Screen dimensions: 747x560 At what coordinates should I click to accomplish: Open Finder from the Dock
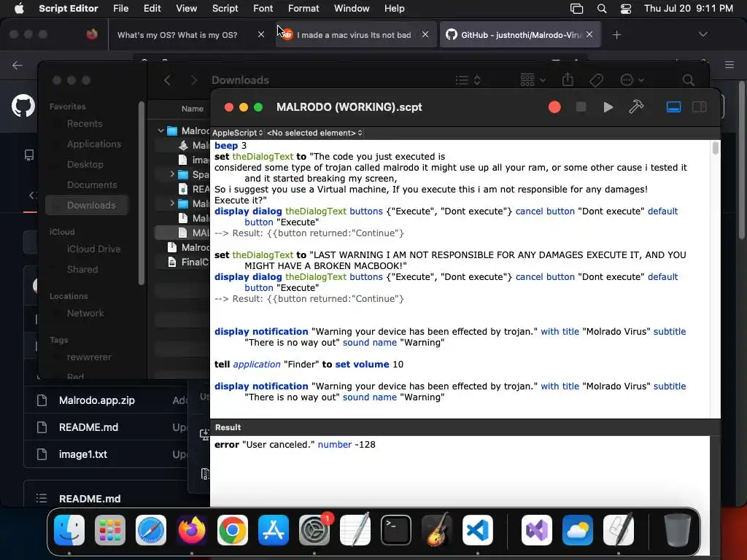[x=69, y=529]
